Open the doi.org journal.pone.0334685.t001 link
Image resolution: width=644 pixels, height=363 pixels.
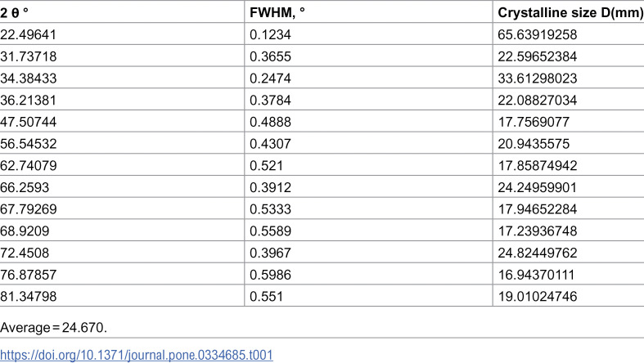click(x=137, y=355)
